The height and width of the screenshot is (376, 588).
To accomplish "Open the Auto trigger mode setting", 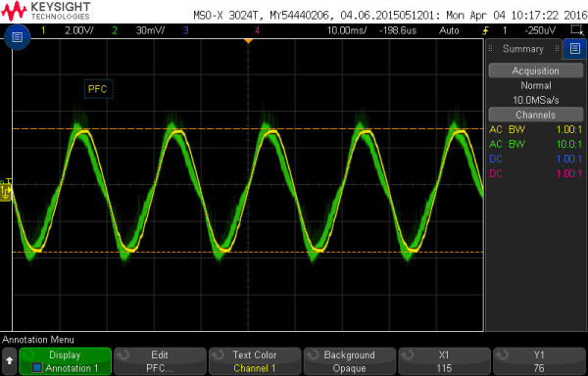I will (x=449, y=30).
